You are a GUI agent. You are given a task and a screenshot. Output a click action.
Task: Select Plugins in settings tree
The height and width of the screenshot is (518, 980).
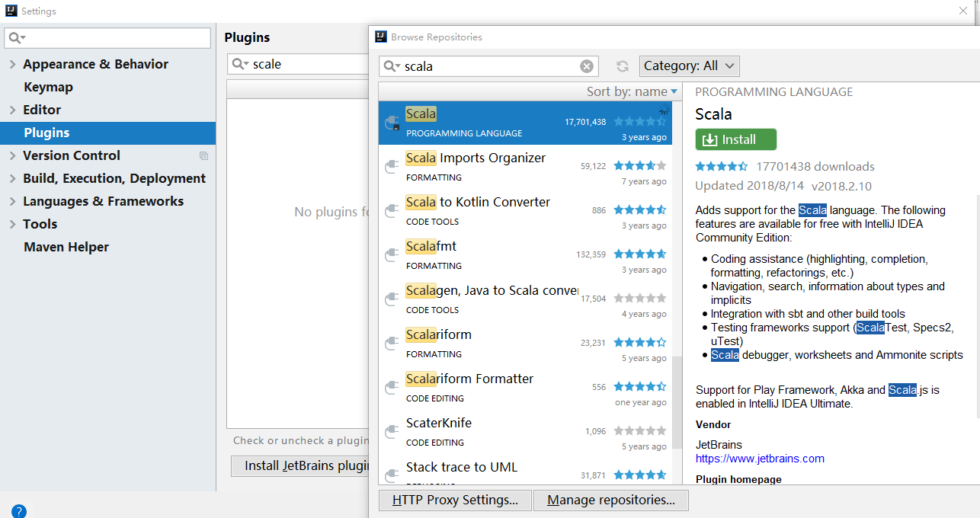(x=107, y=133)
